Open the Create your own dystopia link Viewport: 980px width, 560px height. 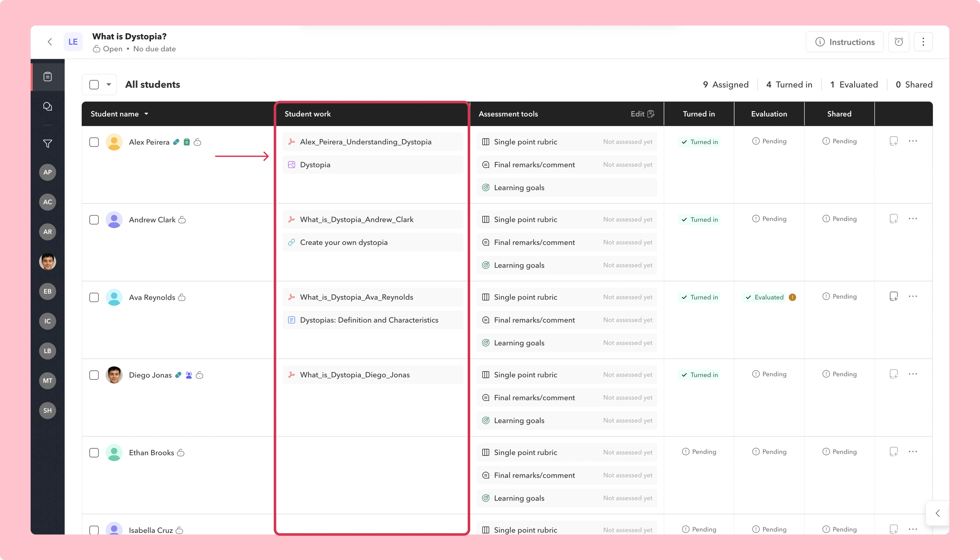(x=373, y=242)
